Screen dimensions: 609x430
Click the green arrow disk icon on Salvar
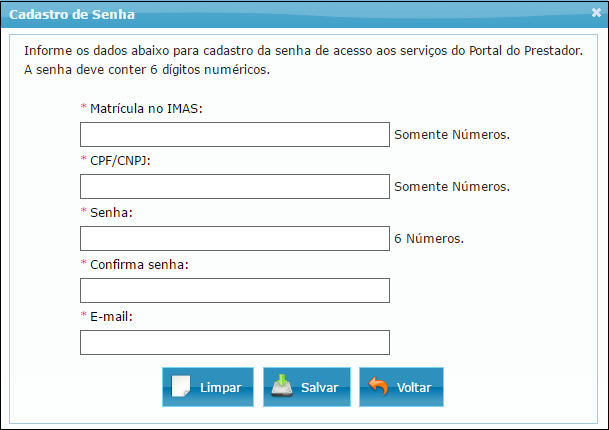[281, 387]
